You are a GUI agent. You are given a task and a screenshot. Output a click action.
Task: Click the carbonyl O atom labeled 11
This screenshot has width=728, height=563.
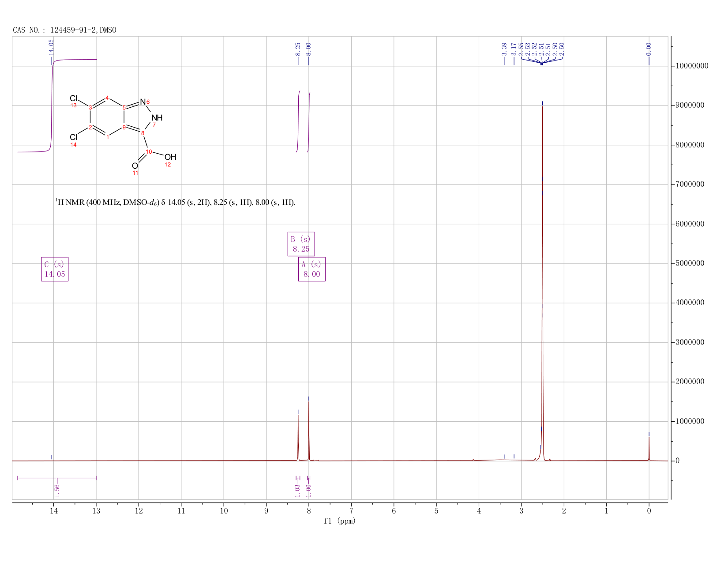[x=135, y=166]
